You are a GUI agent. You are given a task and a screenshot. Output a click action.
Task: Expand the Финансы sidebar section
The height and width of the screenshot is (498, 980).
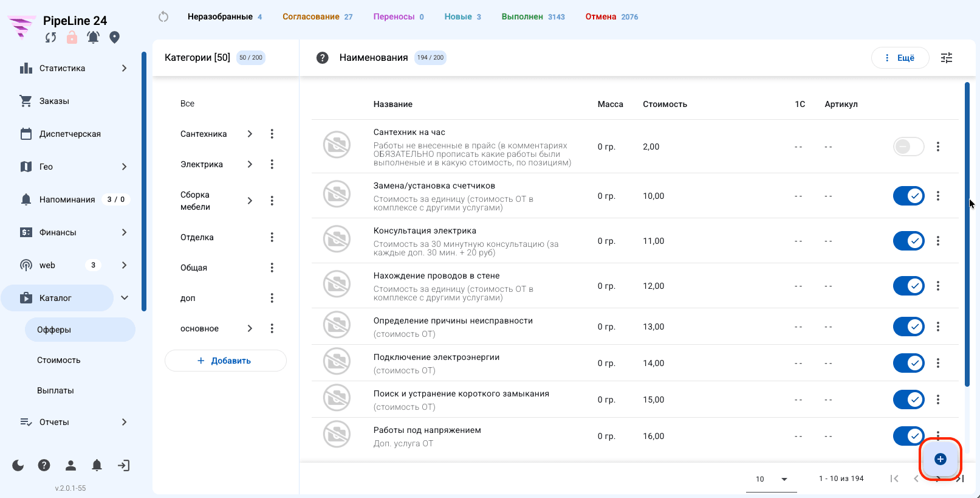pyautogui.click(x=124, y=232)
